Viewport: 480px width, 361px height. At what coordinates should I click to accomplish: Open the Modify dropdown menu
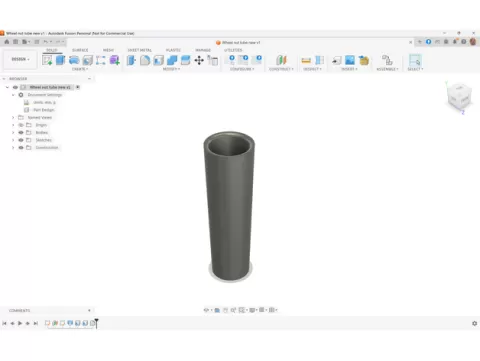tap(171, 69)
